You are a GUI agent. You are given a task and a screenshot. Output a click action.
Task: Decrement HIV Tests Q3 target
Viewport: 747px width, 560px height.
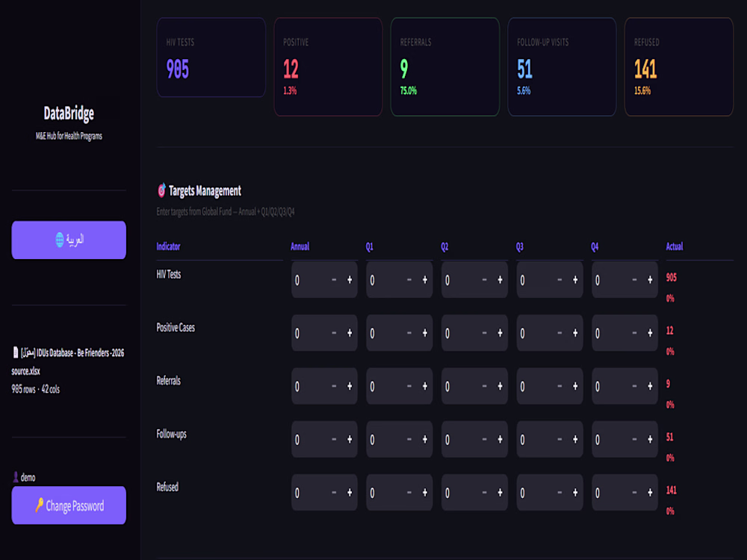pos(560,280)
